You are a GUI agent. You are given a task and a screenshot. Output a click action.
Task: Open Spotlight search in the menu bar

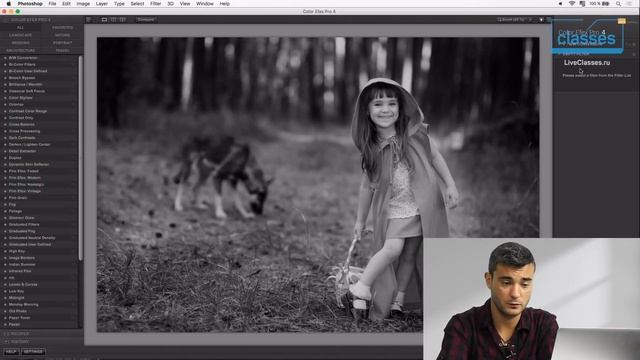(618, 4)
